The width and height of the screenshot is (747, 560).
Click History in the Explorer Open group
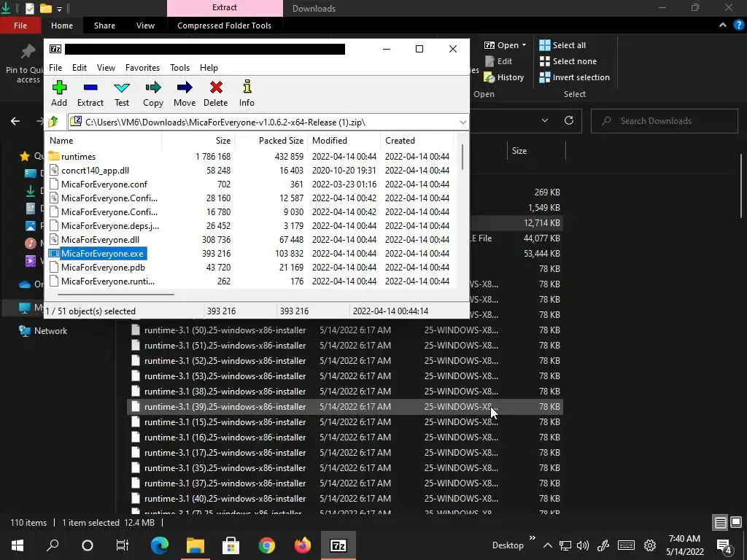[x=504, y=77]
